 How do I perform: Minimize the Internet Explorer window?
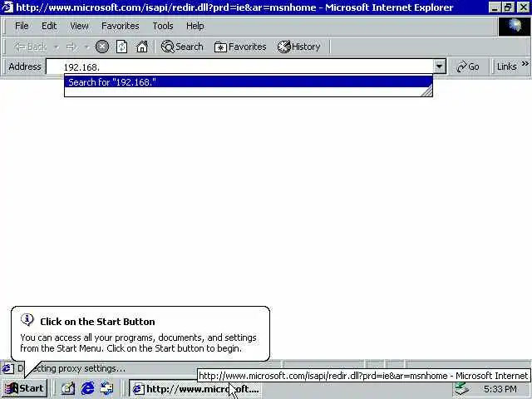click(x=495, y=7)
